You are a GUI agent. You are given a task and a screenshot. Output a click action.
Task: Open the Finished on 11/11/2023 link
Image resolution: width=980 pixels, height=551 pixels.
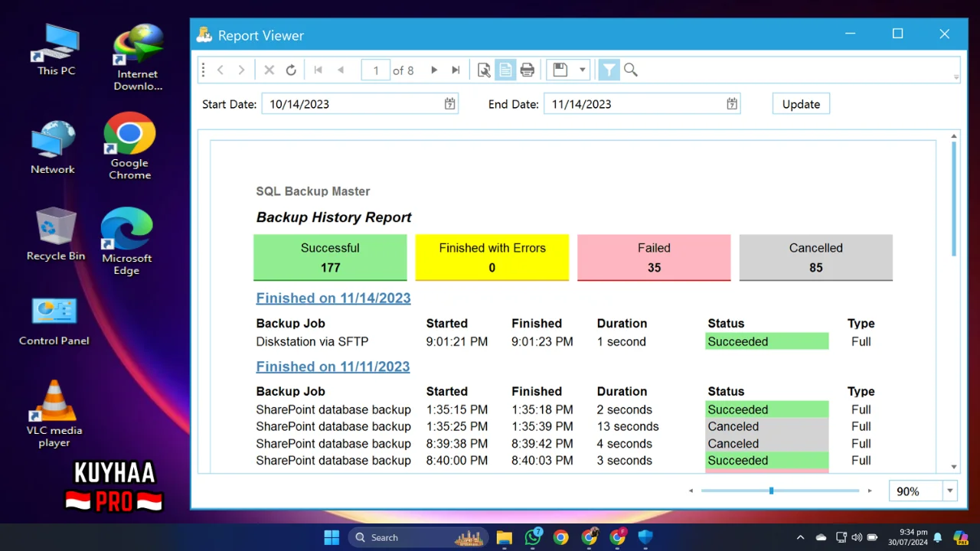pyautogui.click(x=333, y=367)
